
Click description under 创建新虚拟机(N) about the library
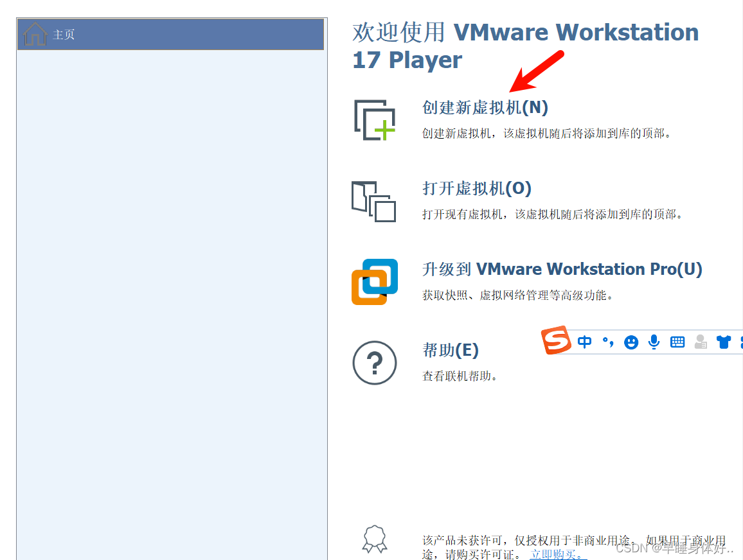point(546,134)
